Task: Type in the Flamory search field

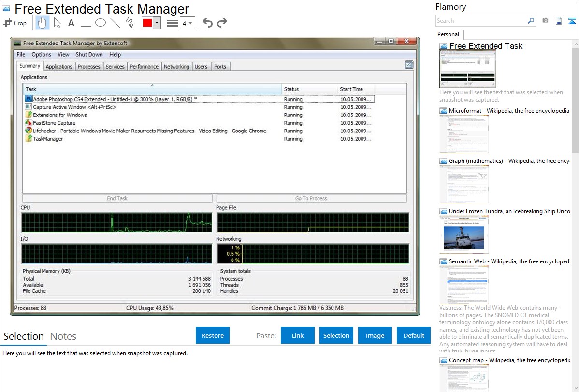Action: pos(481,21)
